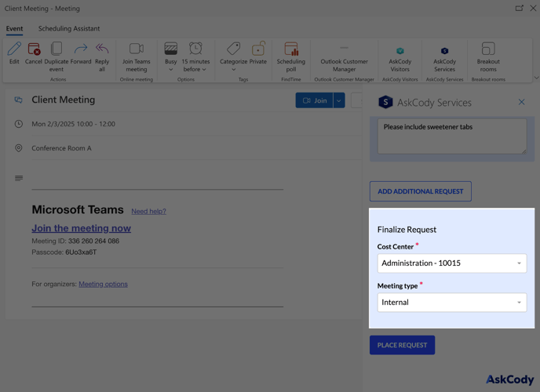Viewport: 540px width, 392px height.
Task: Click the Edit pencil icon
Action: coord(14,49)
